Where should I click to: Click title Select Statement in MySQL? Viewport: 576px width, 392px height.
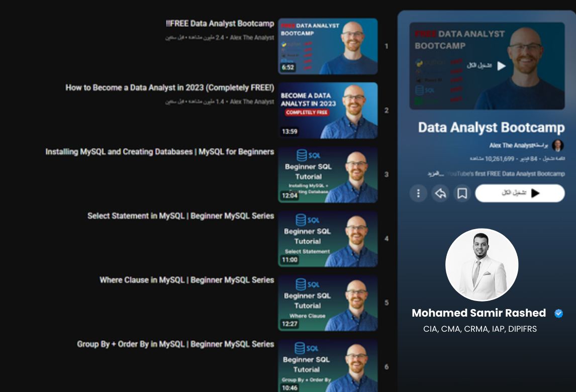click(181, 216)
